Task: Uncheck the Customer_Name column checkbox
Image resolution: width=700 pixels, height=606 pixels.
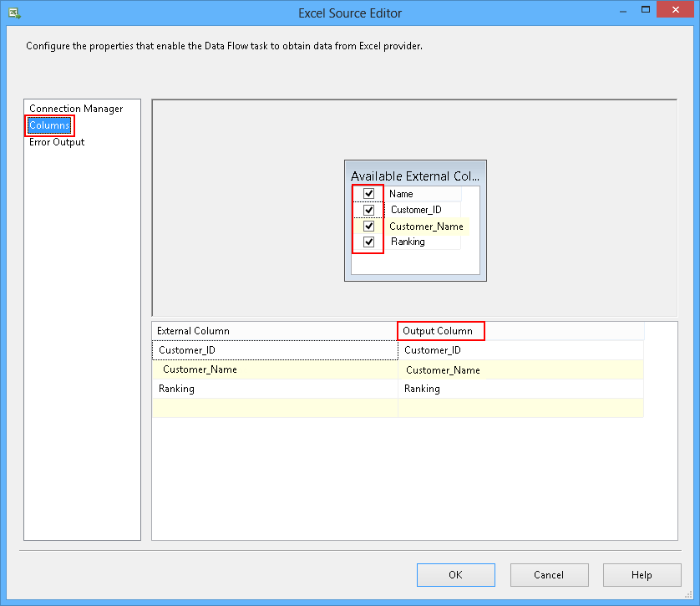Action: pos(368,226)
